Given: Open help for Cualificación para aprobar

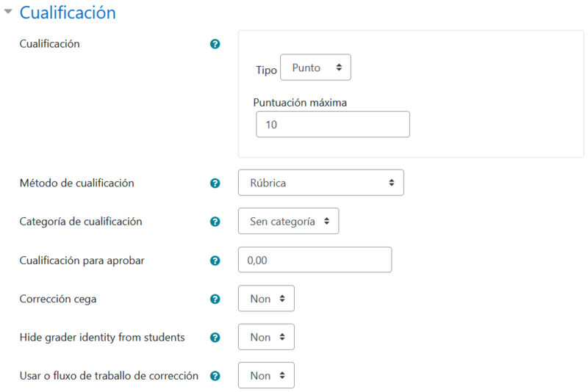Looking at the screenshot, I should 215,261.
